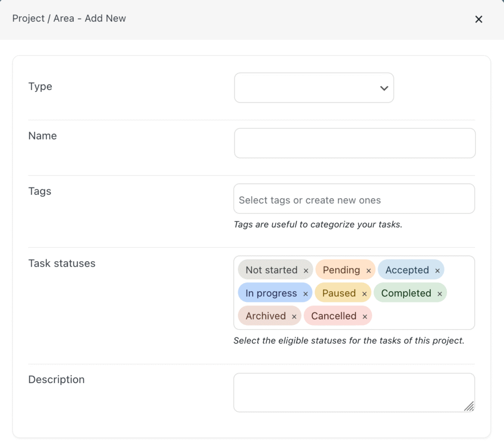Click the Type dropdown chevron arrow
This screenshot has height=448, width=504.
point(384,88)
